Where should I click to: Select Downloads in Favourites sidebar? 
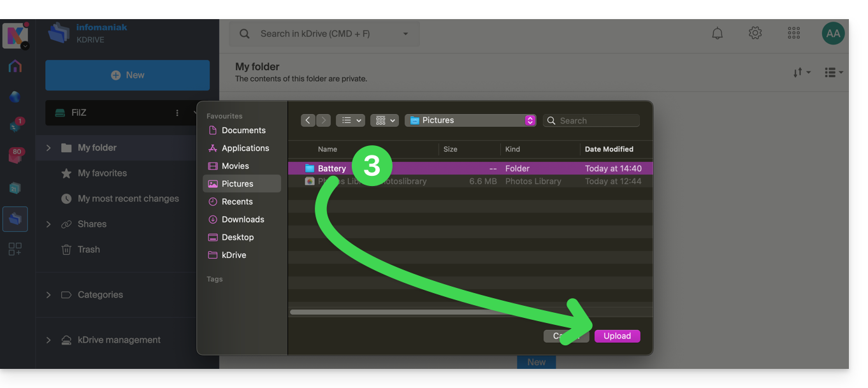[x=242, y=219]
